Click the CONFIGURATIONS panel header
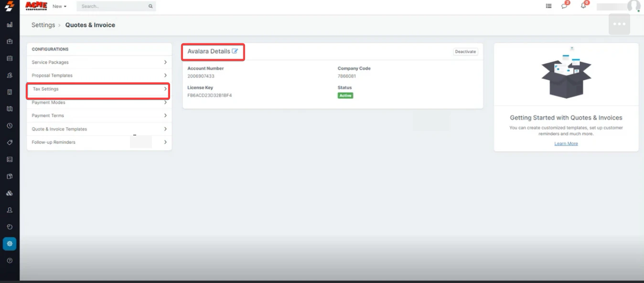 [50, 49]
